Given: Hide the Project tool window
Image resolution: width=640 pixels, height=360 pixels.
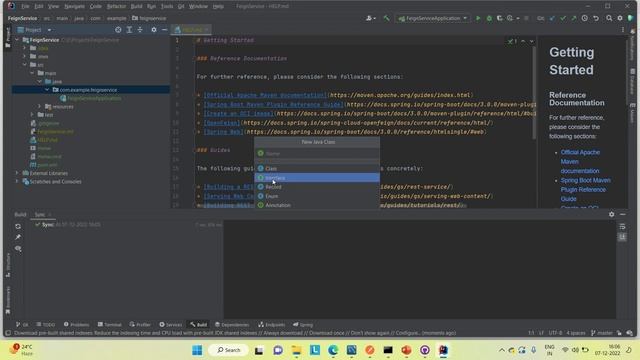Looking at the screenshot, I should (x=164, y=30).
